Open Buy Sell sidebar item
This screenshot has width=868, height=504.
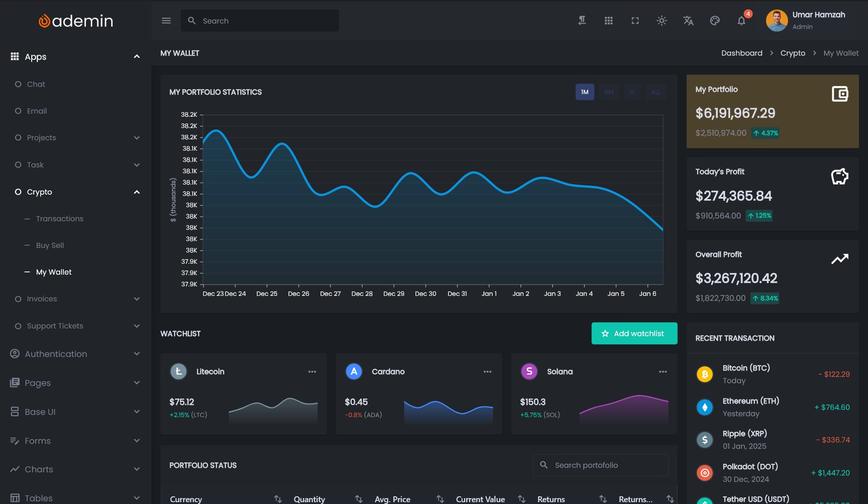[50, 246]
